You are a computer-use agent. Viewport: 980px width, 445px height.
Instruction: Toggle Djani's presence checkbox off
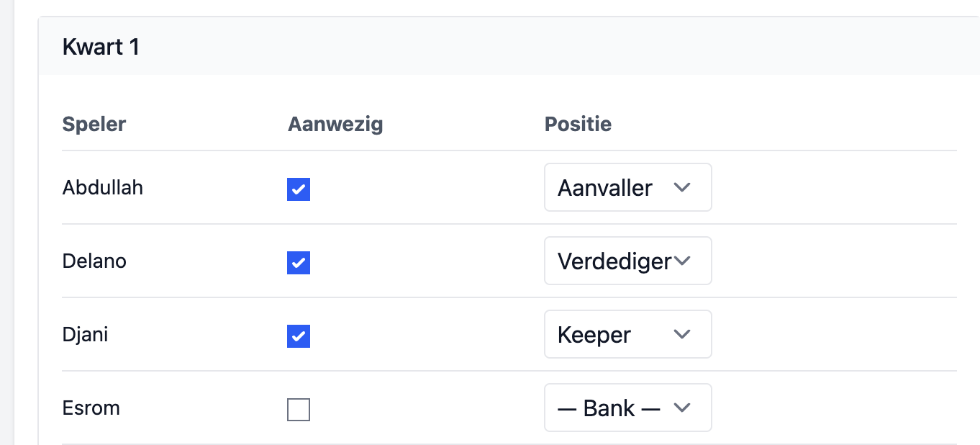tap(298, 336)
